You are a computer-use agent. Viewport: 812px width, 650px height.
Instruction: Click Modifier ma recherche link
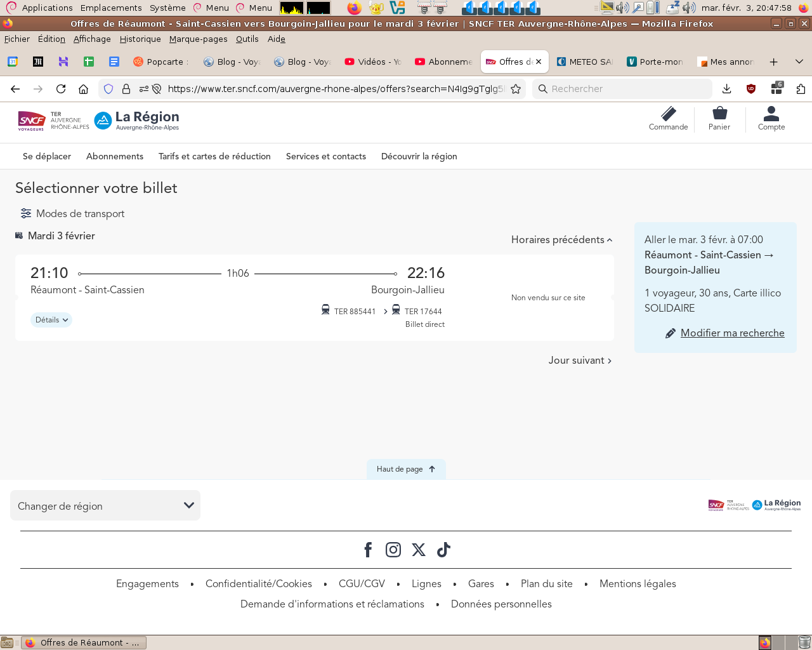pos(732,333)
